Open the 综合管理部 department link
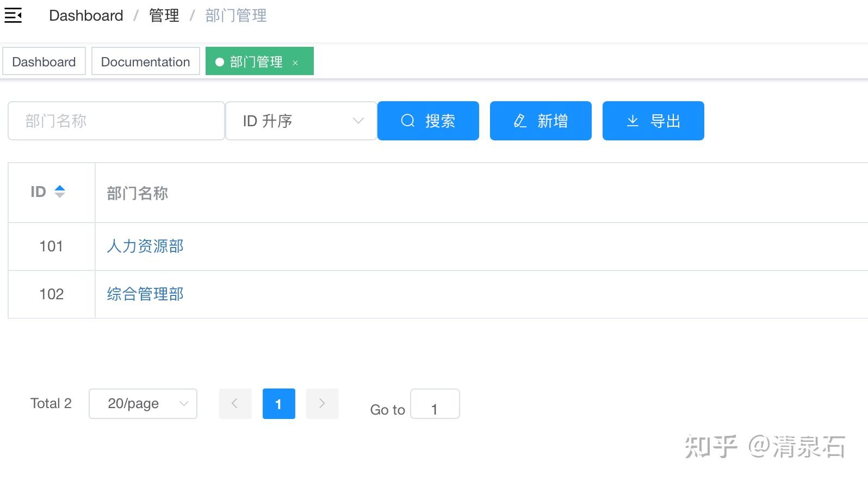868x481 pixels. [145, 294]
